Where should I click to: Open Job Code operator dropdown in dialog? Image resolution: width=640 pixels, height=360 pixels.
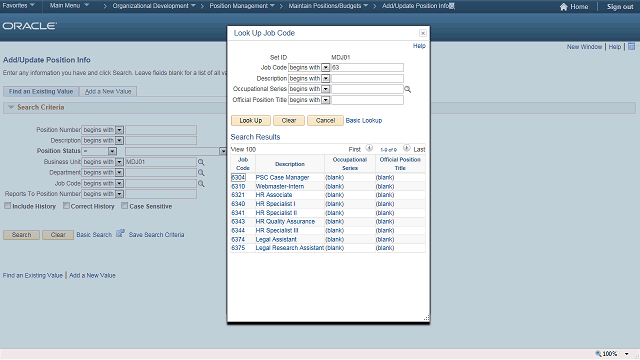(x=325, y=68)
